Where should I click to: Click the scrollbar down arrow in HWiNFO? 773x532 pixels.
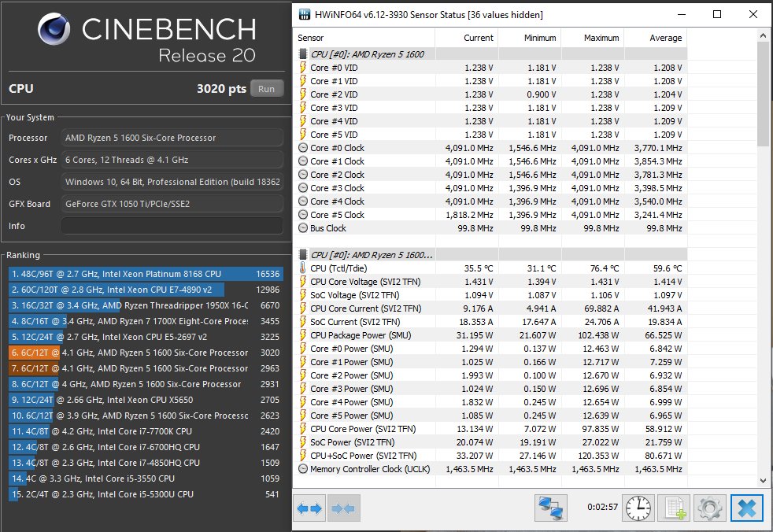tap(763, 481)
